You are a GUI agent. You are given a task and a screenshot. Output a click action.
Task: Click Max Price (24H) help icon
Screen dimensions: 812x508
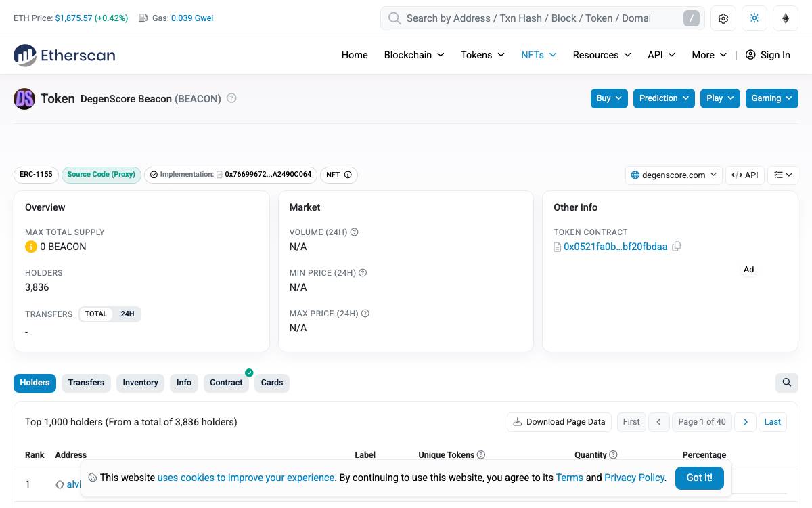pos(365,313)
